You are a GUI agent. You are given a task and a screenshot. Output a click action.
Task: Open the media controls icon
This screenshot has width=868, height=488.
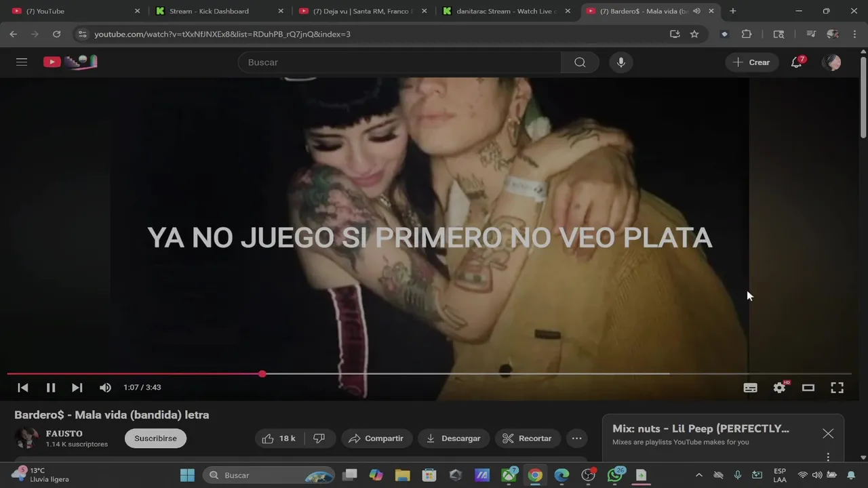(x=811, y=34)
